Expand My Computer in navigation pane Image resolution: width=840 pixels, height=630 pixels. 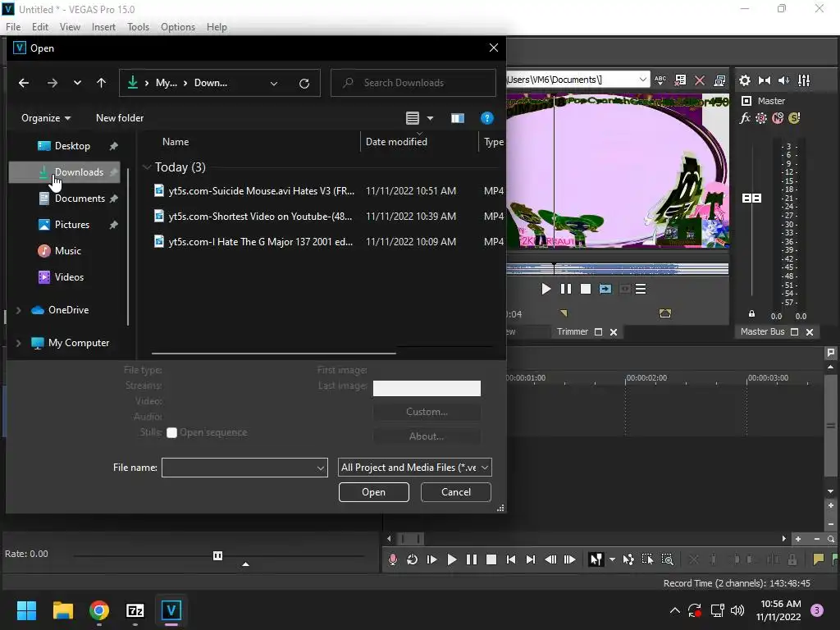pos(19,343)
